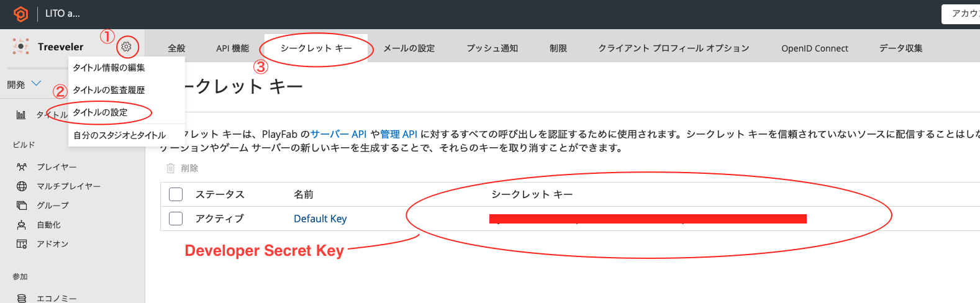Screen dimensions: 980x303
Task: Open 自動化 in the sidebar
Action: pos(48,225)
